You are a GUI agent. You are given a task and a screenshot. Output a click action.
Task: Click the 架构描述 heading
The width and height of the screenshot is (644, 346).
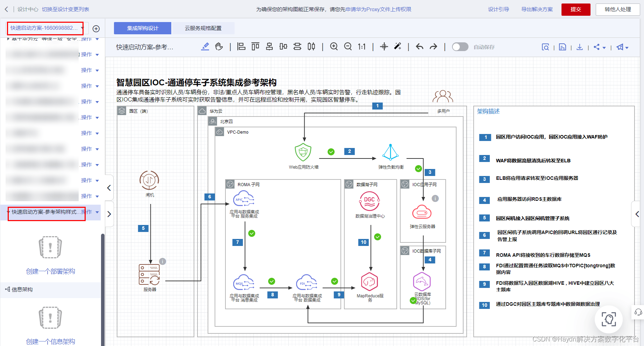click(x=488, y=111)
